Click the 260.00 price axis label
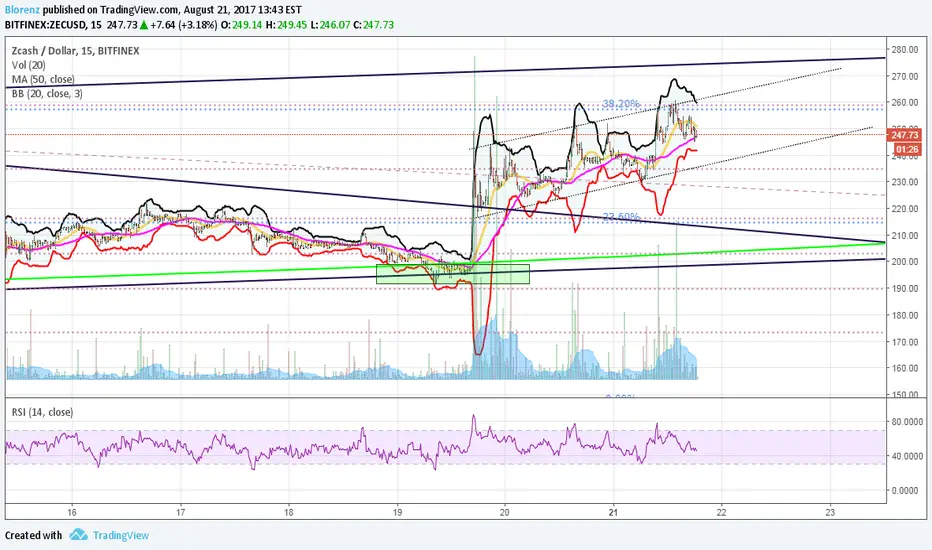This screenshot has height=550, width=932. pyautogui.click(x=905, y=102)
